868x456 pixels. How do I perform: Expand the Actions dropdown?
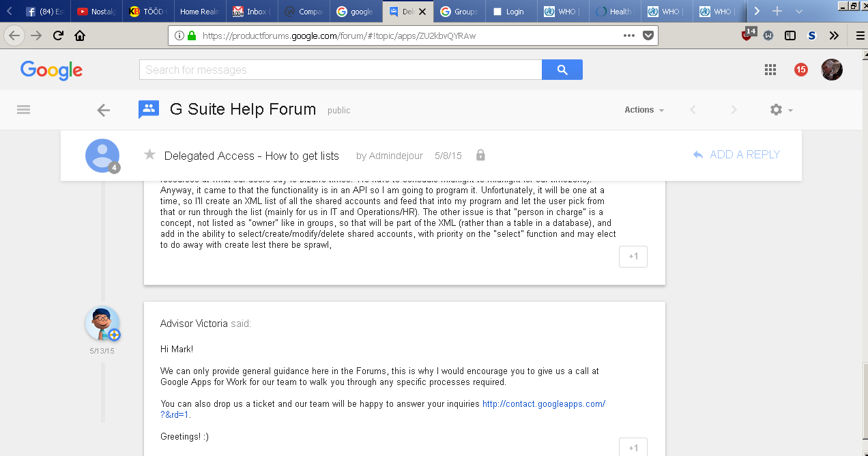click(643, 110)
